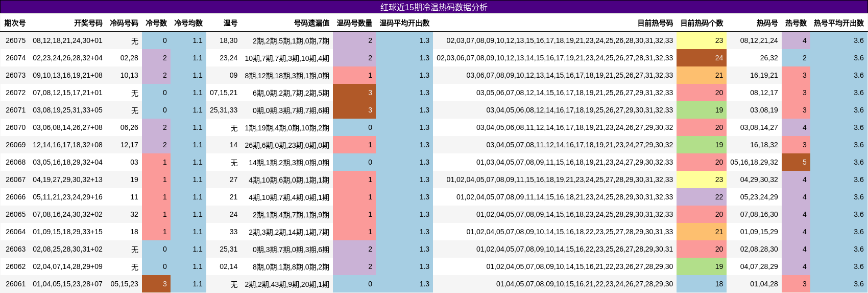Click the title 红球近15期冷温热码数据分析
This screenshot has width=868, height=293.
pyautogui.click(x=434, y=7)
